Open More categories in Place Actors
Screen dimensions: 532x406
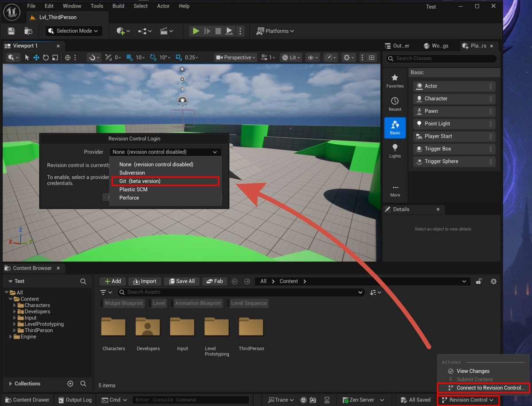click(395, 190)
